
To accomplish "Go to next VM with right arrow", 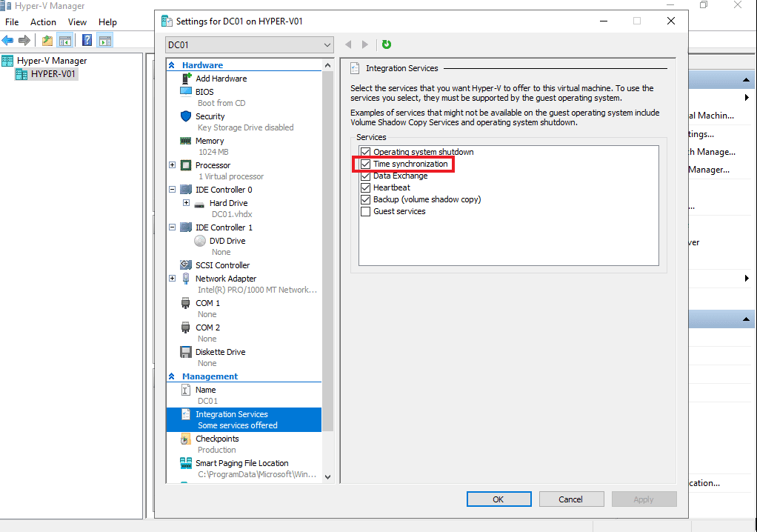I will pos(365,44).
